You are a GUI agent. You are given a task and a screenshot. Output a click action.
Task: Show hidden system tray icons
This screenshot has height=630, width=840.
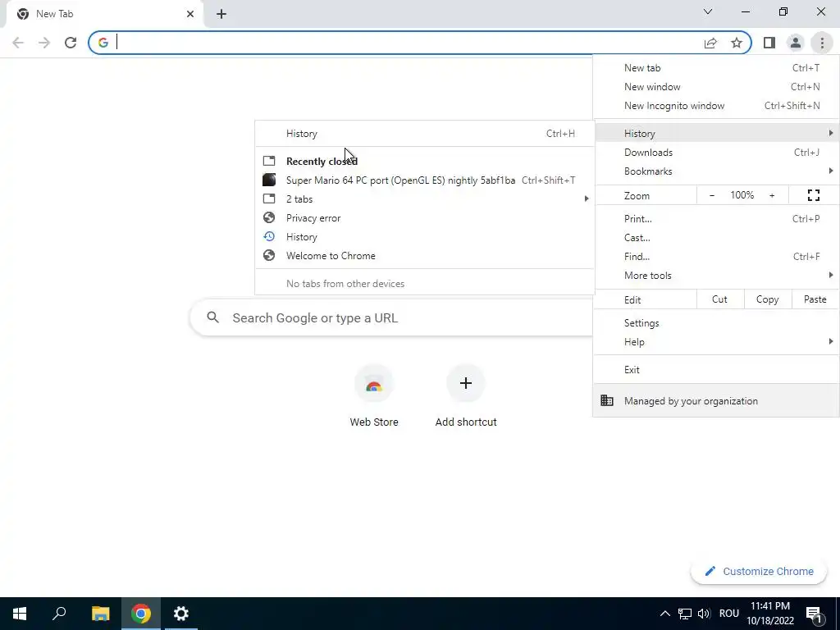(x=664, y=614)
